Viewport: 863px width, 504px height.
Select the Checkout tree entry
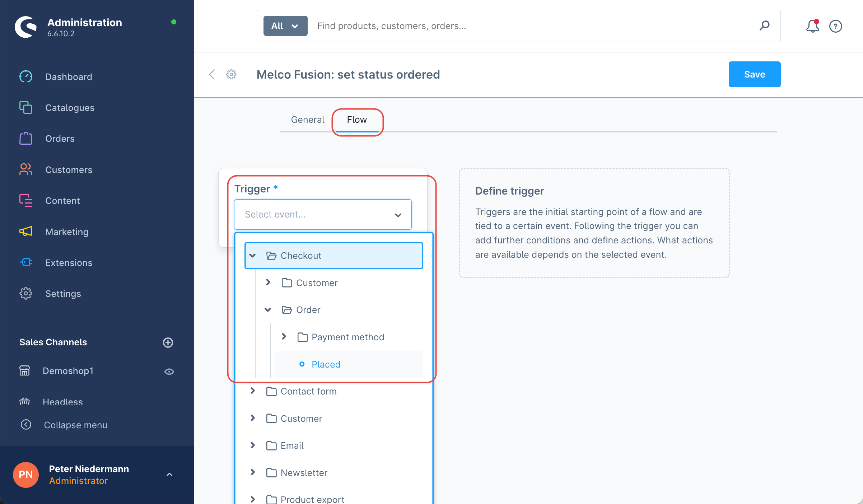[333, 256]
